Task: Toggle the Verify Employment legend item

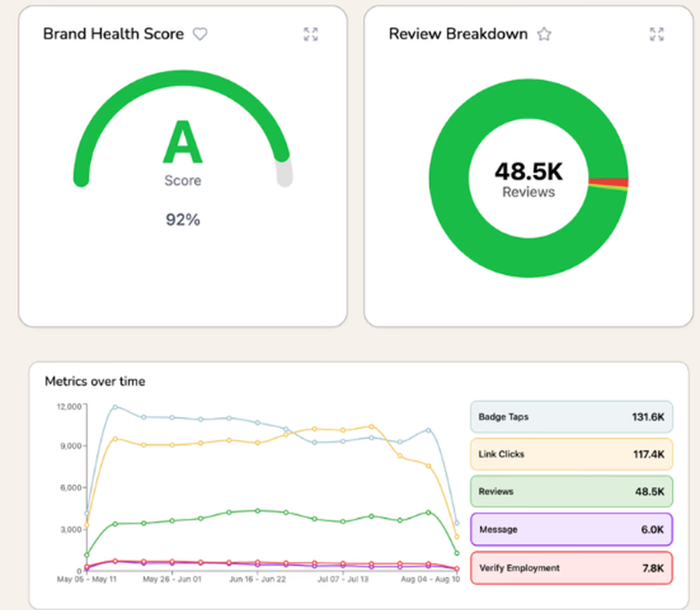Action: (x=570, y=567)
